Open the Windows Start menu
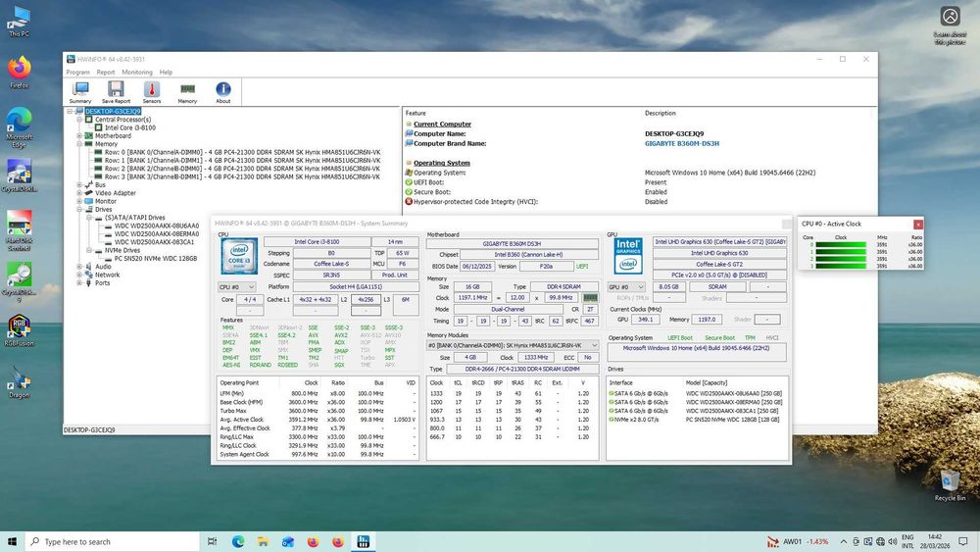980x552 pixels. [x=12, y=541]
